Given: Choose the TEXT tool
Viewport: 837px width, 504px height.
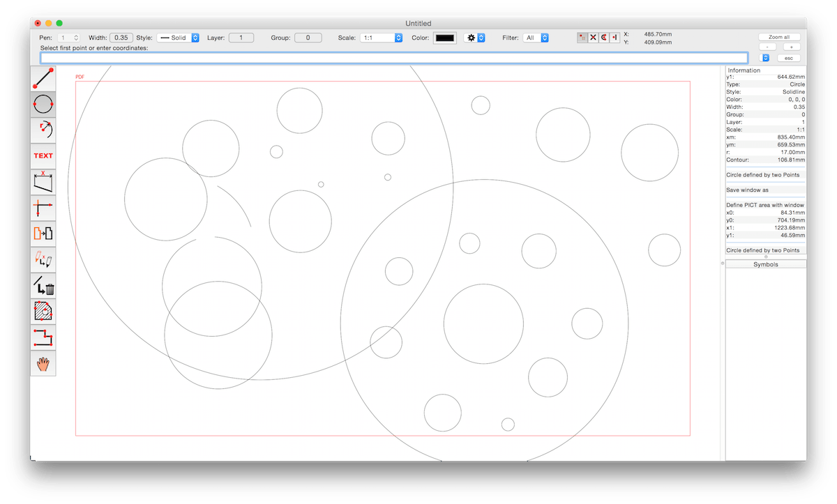Looking at the screenshot, I should [43, 156].
